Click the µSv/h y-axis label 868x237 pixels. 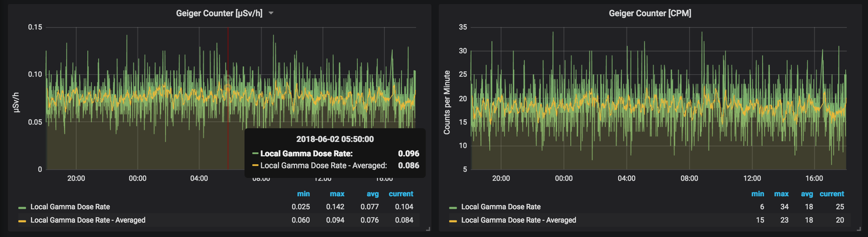tap(15, 102)
